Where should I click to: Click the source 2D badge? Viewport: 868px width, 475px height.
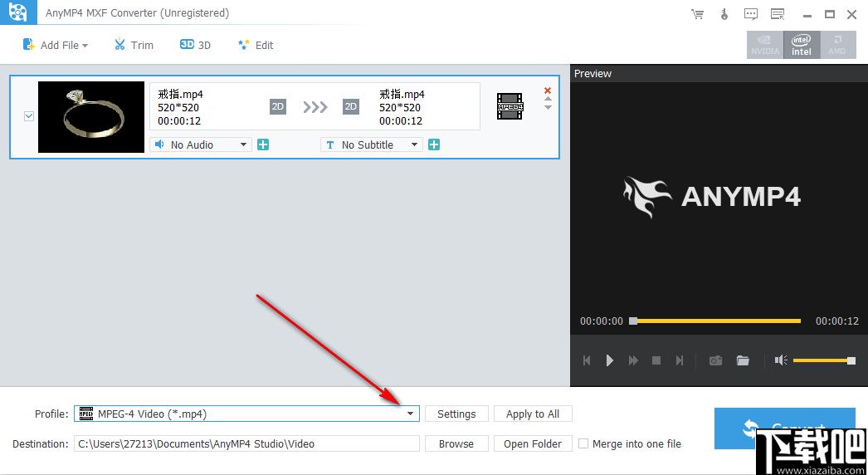point(278,106)
